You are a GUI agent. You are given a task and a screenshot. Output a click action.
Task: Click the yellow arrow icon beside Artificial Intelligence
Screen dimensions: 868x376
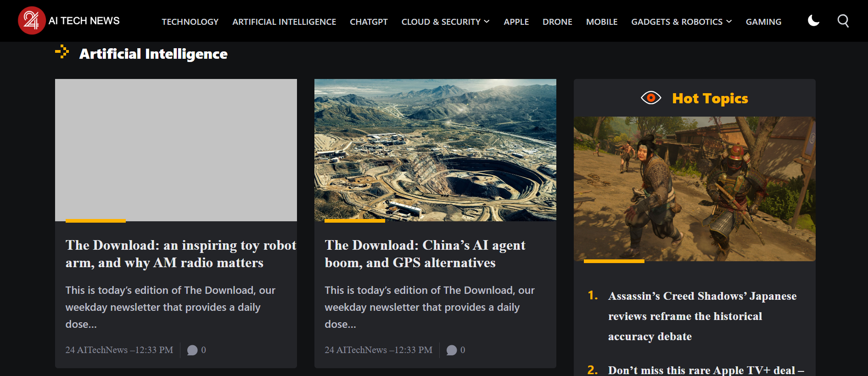click(62, 52)
